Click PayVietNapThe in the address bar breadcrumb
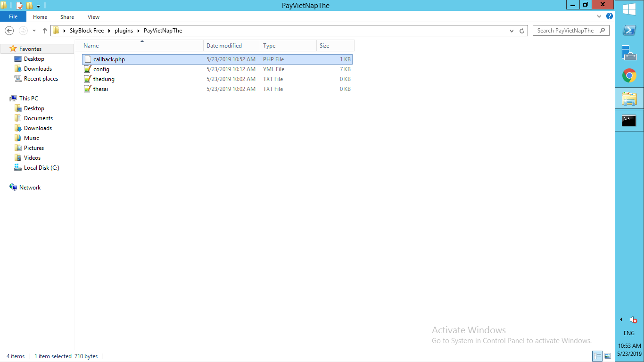The image size is (644, 362). 163,31
